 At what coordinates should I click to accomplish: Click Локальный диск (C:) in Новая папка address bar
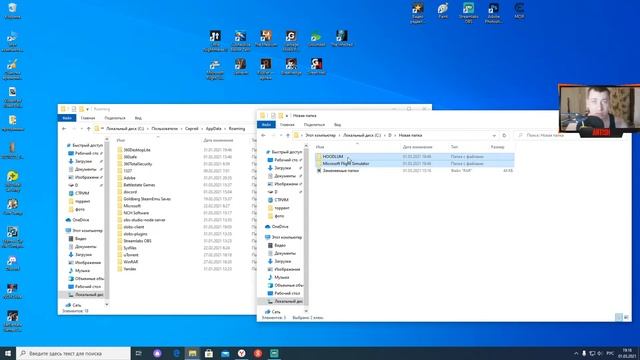coord(362,135)
